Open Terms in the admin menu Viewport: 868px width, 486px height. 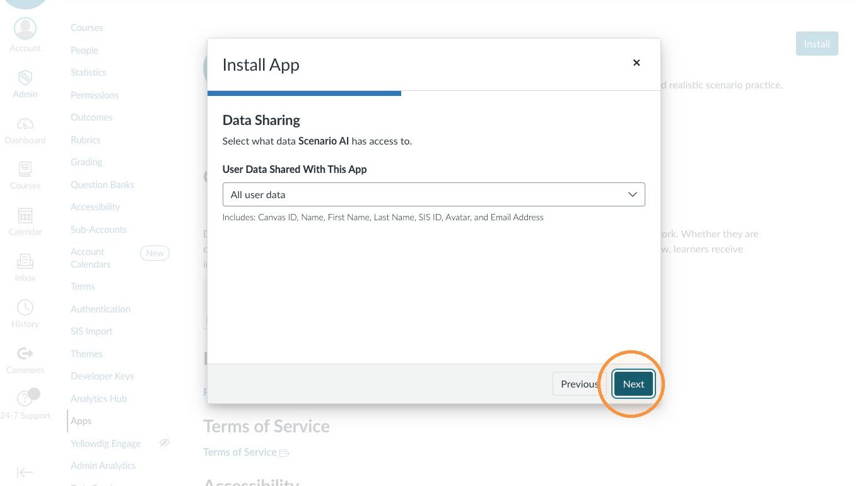(83, 287)
